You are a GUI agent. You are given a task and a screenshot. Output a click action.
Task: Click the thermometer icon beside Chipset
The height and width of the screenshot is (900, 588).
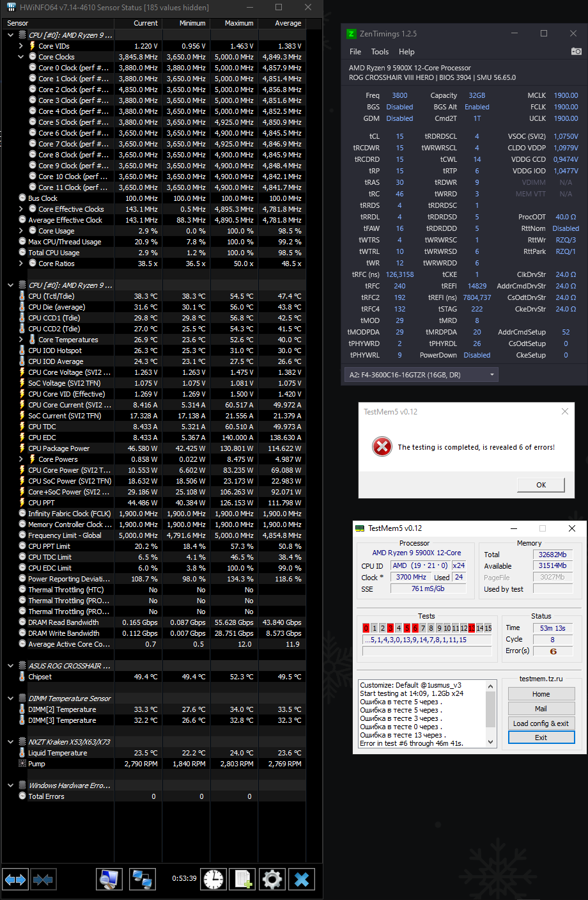coord(22,677)
